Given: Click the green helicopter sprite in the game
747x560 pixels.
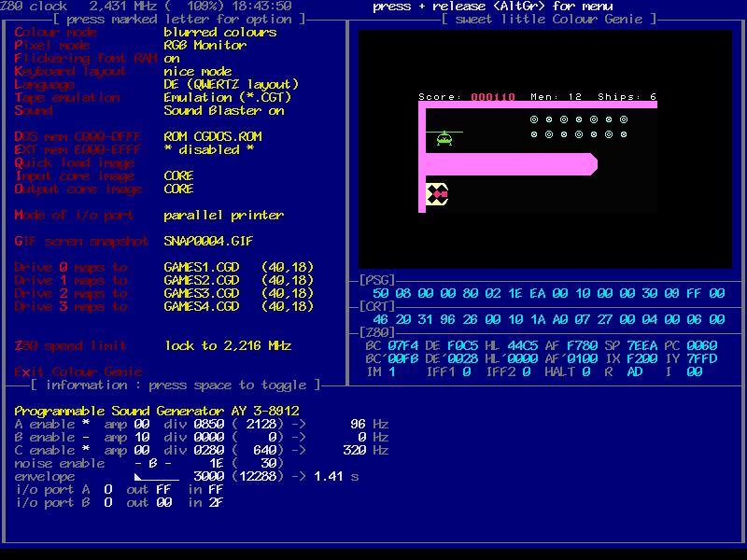Looking at the screenshot, I should pos(444,139).
